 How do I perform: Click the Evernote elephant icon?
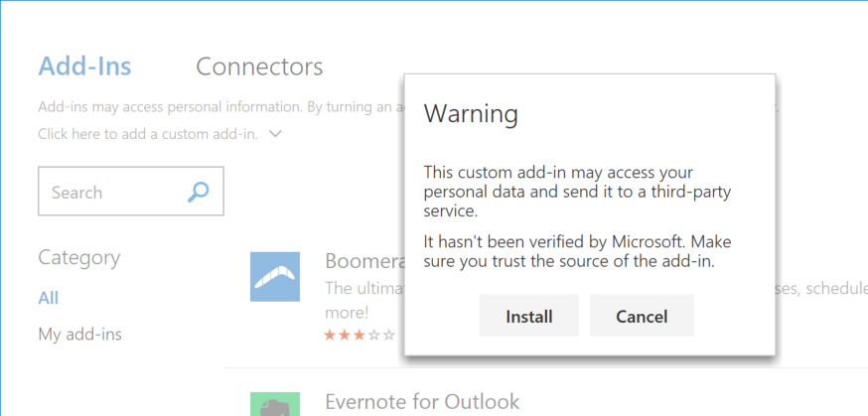[275, 404]
